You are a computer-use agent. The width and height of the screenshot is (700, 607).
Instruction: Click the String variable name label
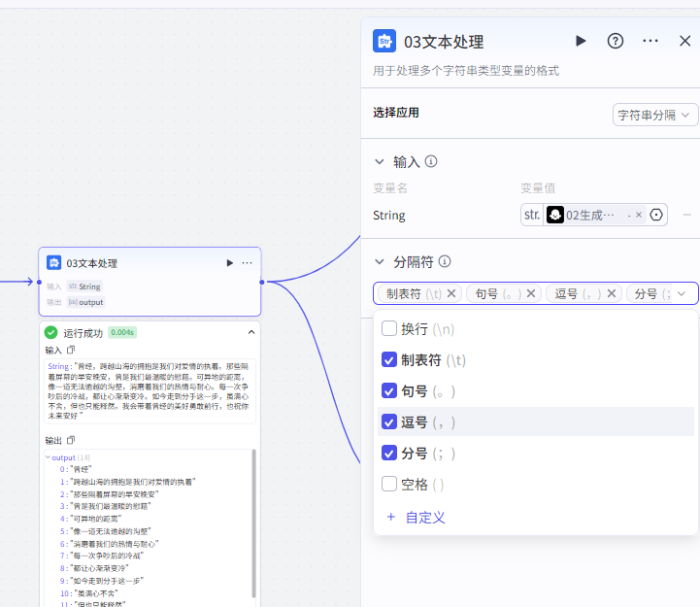(389, 216)
